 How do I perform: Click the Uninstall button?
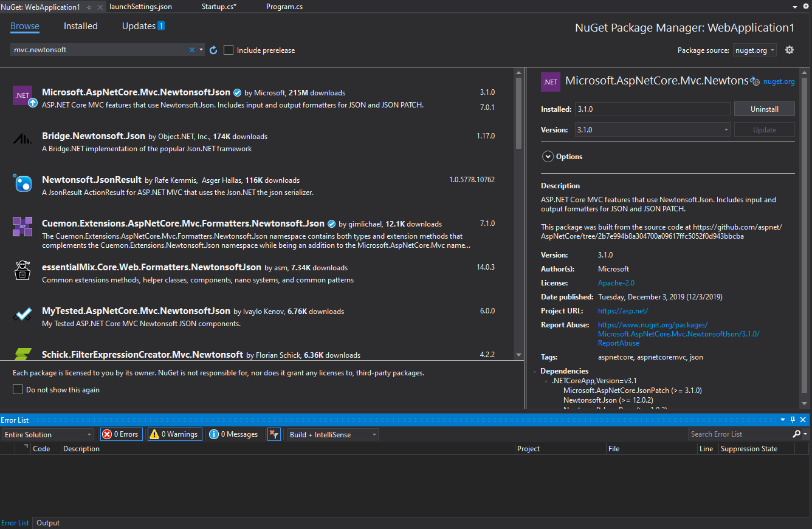coord(764,109)
